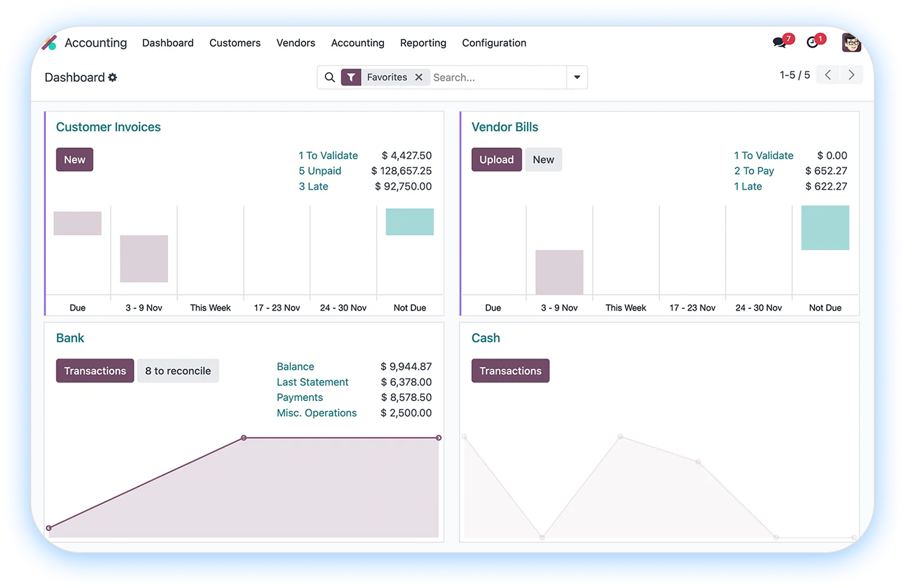Click New under Customer Invoices
Image resolution: width=905 pixels, height=588 pixels.
tap(74, 160)
